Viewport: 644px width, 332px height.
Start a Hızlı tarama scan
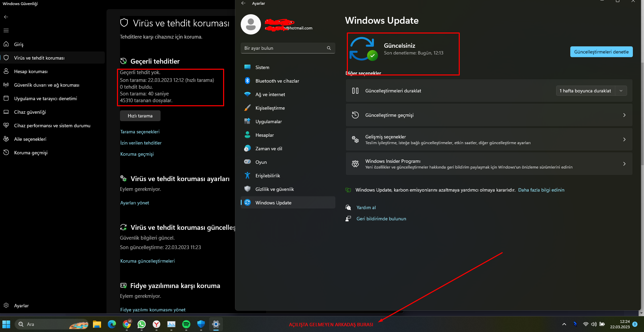140,116
